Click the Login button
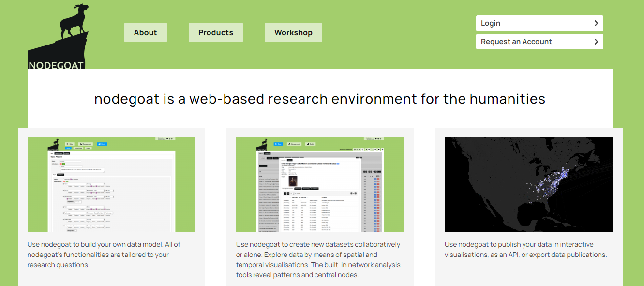Screen dimensions: 644x286 (x=539, y=23)
